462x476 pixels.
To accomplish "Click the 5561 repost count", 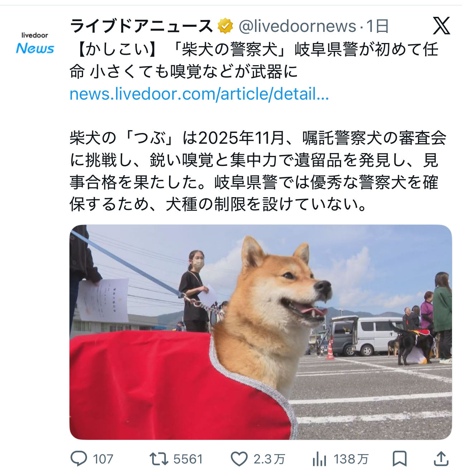I will (188, 459).
